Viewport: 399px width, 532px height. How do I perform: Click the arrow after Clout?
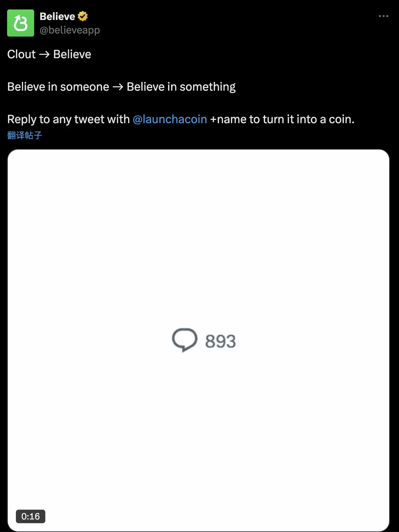point(44,54)
